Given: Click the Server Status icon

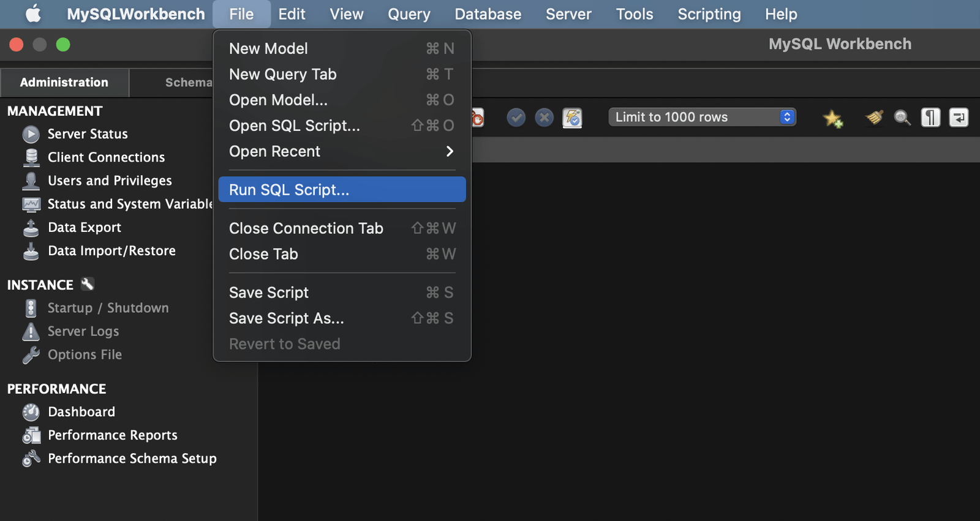Looking at the screenshot, I should click(x=31, y=134).
